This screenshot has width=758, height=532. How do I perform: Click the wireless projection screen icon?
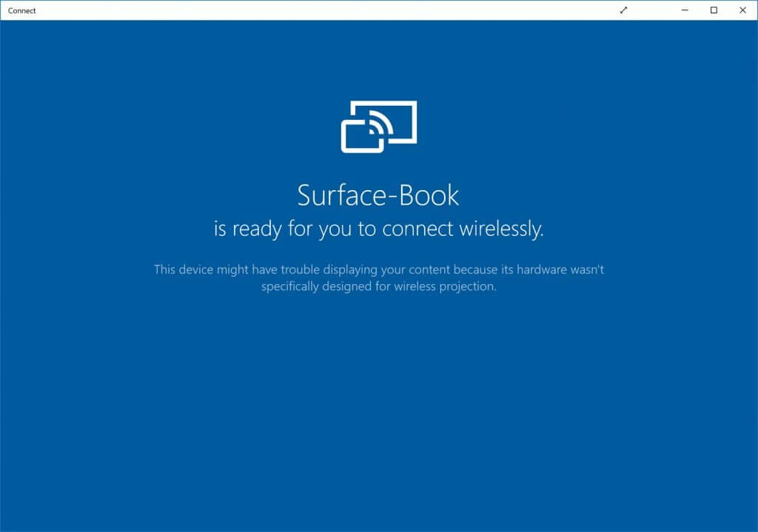379,127
